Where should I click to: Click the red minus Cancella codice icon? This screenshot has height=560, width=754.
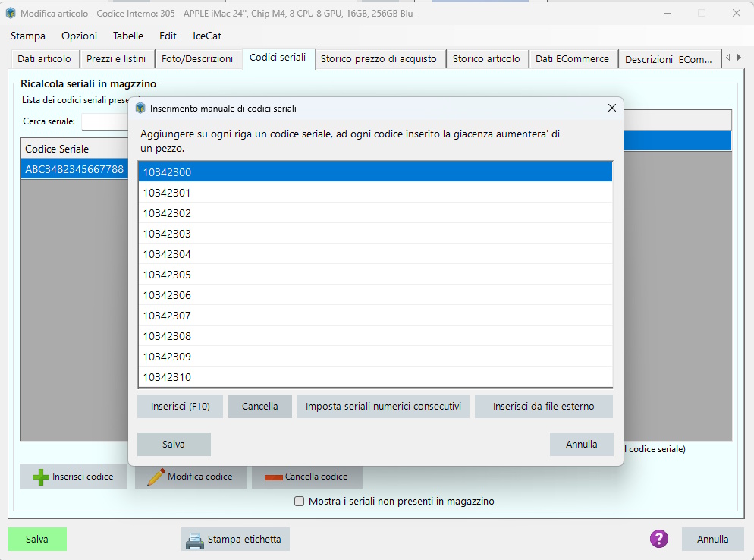click(x=273, y=477)
